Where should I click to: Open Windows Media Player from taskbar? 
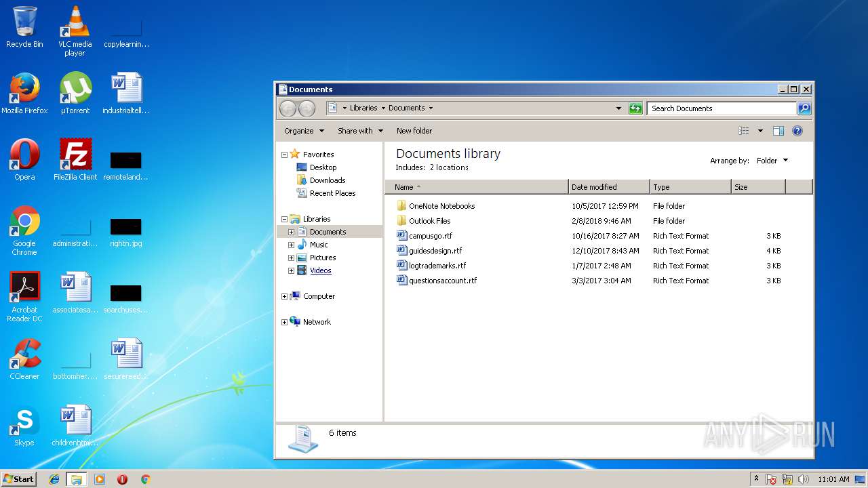point(100,479)
